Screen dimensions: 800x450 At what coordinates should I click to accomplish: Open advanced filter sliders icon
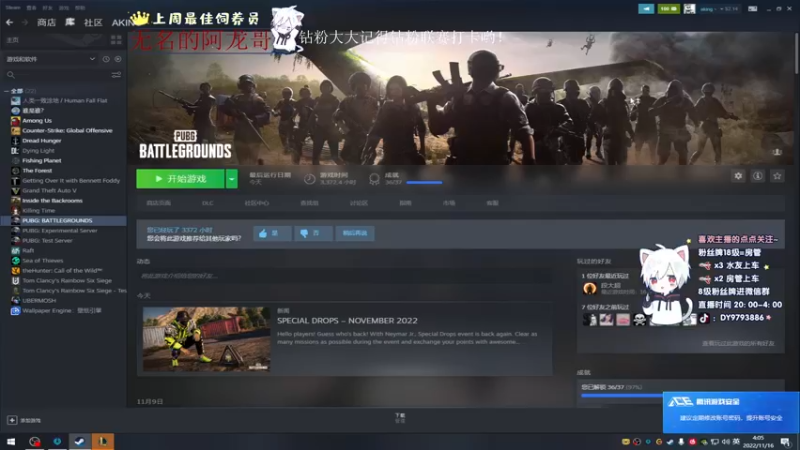(116, 75)
